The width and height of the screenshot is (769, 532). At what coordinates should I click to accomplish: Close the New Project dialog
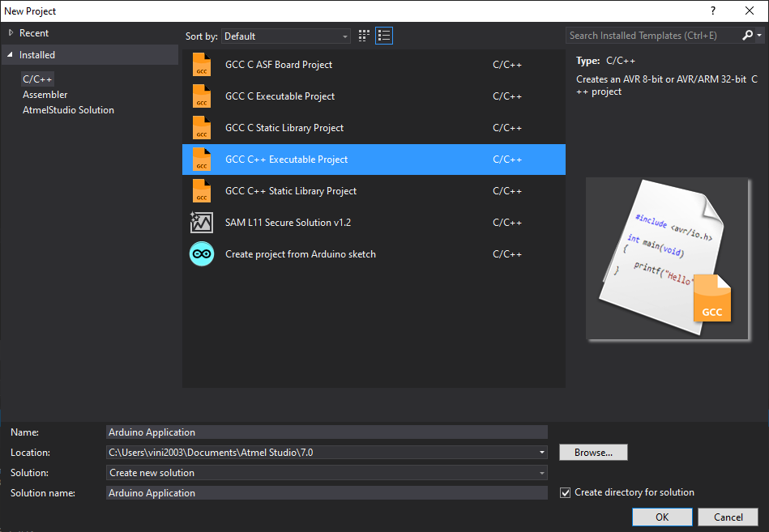coord(750,11)
